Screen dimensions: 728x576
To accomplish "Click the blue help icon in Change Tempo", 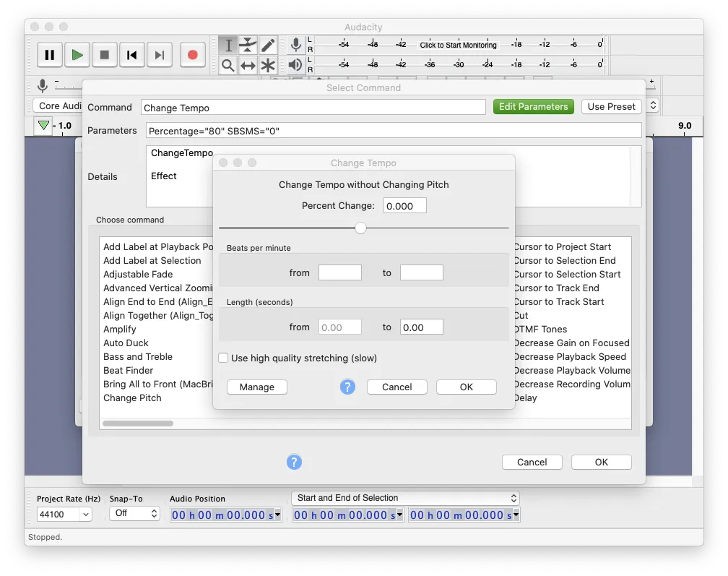I will click(347, 387).
